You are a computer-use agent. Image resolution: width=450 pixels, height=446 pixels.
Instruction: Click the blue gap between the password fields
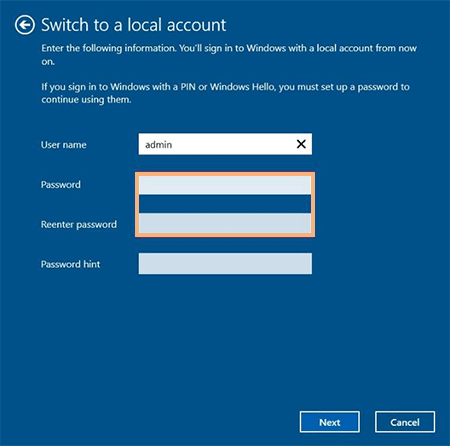click(x=225, y=204)
